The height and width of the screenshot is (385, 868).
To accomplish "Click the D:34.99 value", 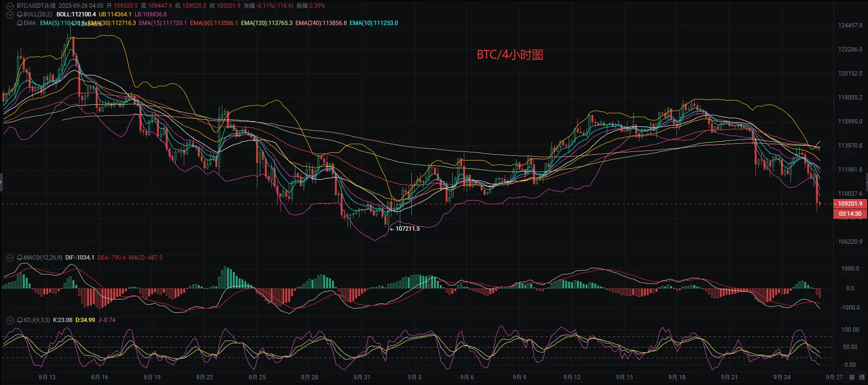I will 85,320.
